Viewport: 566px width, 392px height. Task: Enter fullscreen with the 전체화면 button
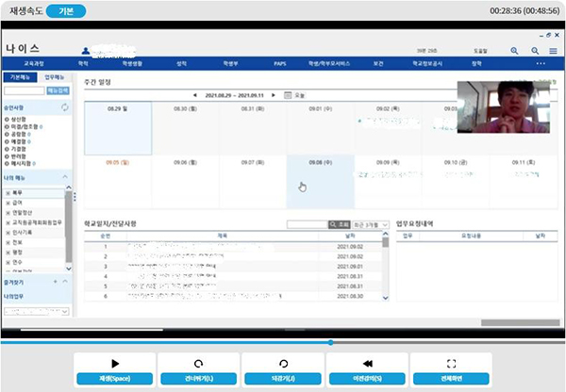coord(451,378)
